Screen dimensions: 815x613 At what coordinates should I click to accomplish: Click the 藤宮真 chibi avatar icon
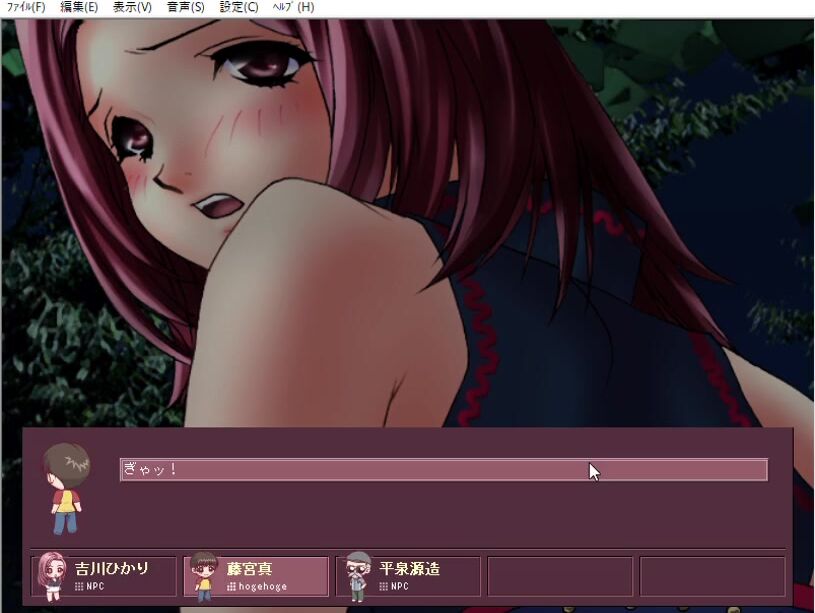click(x=205, y=576)
